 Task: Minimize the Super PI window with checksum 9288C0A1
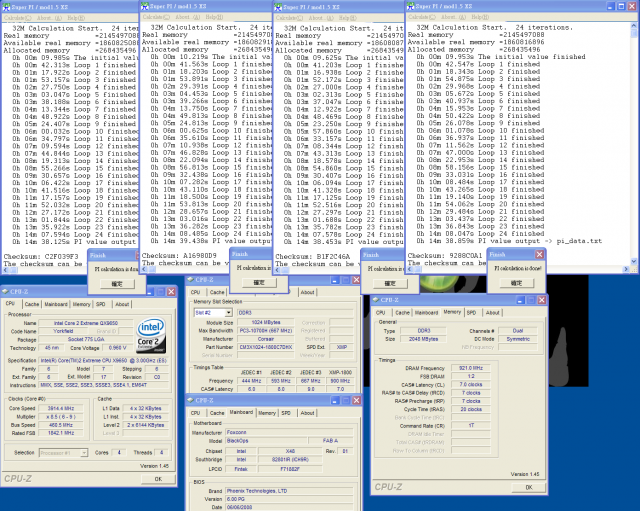(x=610, y=6)
